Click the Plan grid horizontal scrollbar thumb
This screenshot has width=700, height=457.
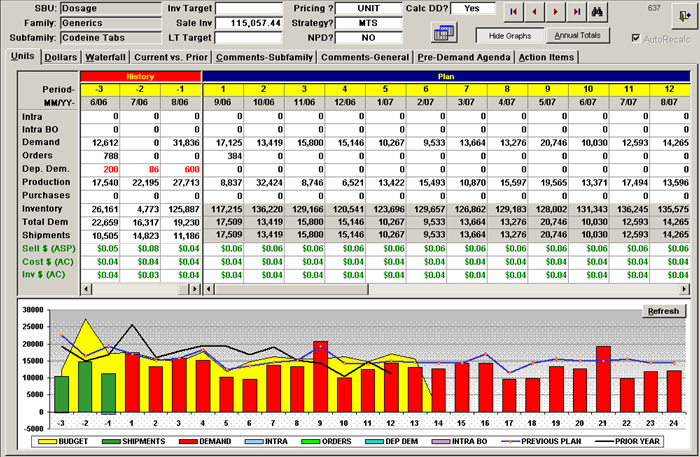point(291,289)
